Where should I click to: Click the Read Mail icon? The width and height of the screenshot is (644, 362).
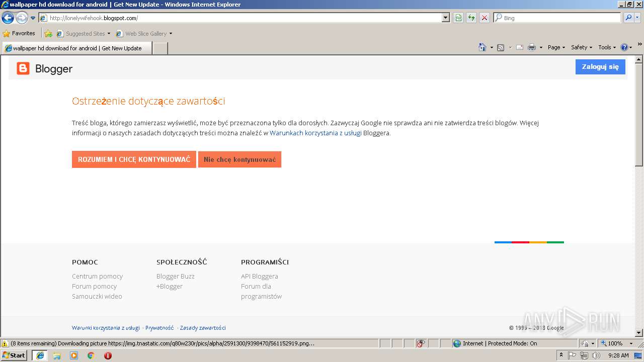[x=520, y=47]
